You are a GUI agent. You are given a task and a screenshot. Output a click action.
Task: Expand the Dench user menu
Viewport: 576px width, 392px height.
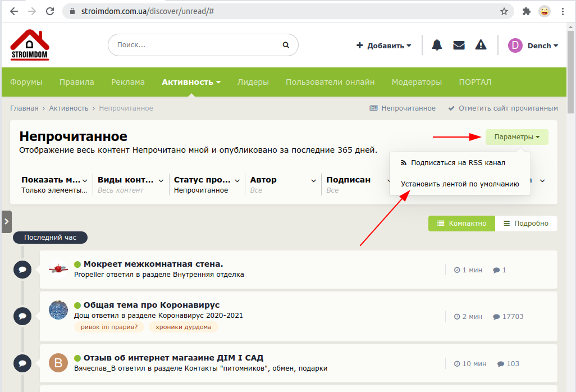click(x=533, y=45)
